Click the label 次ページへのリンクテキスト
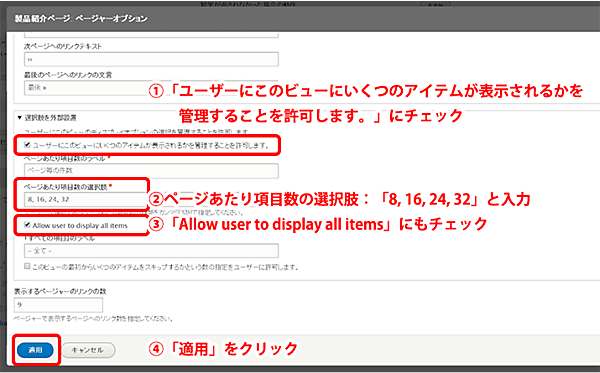The width and height of the screenshot is (600, 373). pyautogui.click(x=63, y=46)
